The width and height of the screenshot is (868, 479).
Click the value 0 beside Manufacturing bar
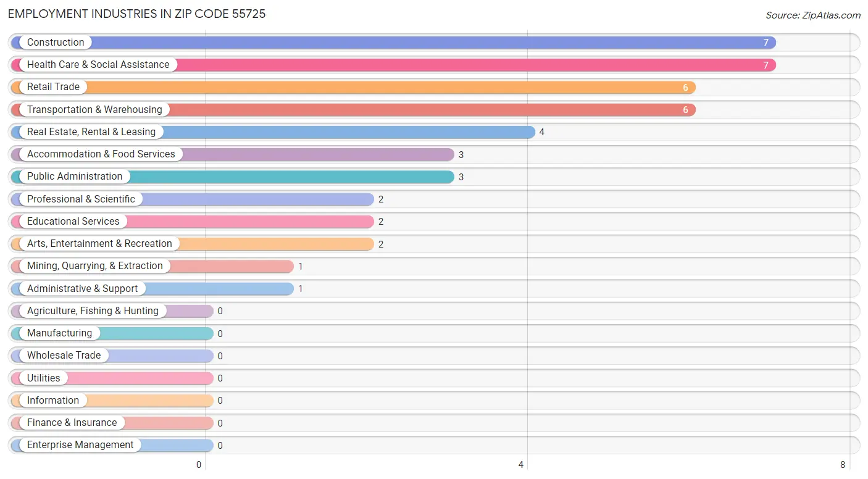coord(220,334)
